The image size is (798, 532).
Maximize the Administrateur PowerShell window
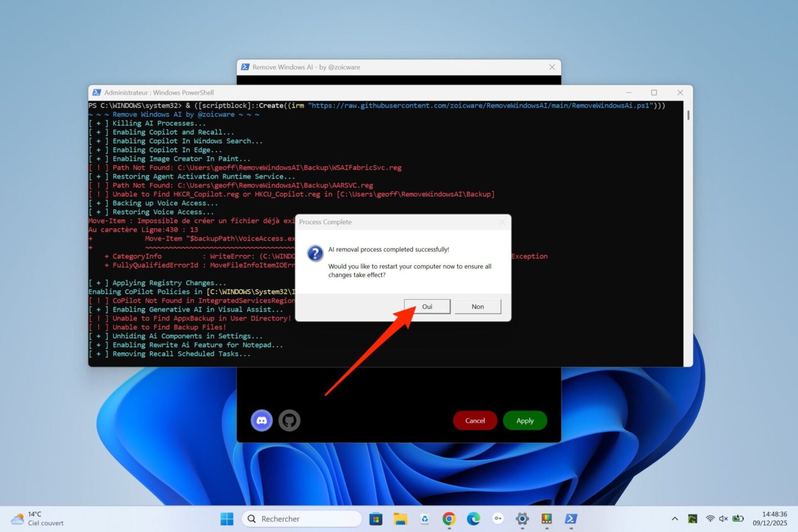(654, 92)
